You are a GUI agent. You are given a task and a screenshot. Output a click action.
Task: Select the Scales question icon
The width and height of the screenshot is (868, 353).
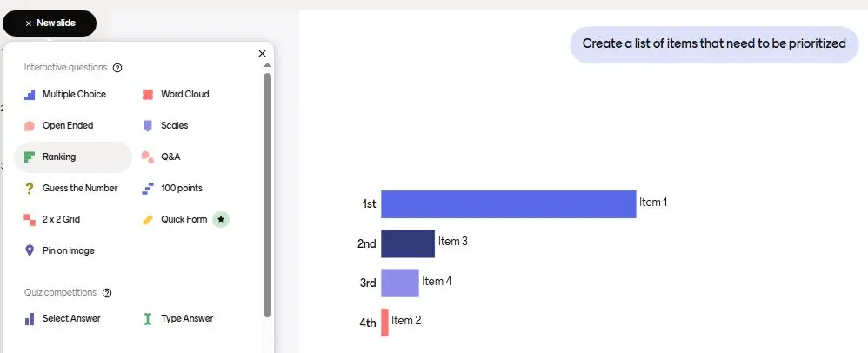pos(148,126)
